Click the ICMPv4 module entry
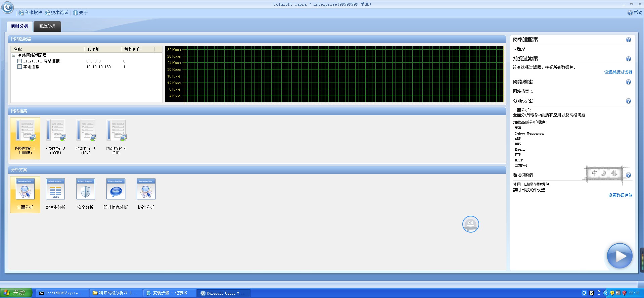 521,166
